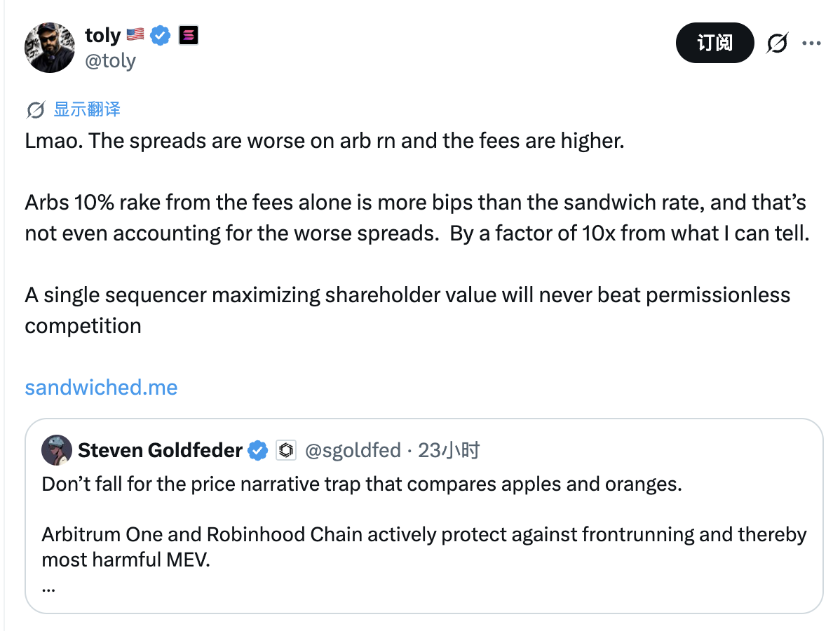Click the translate icon before 显示翻译

(36, 110)
